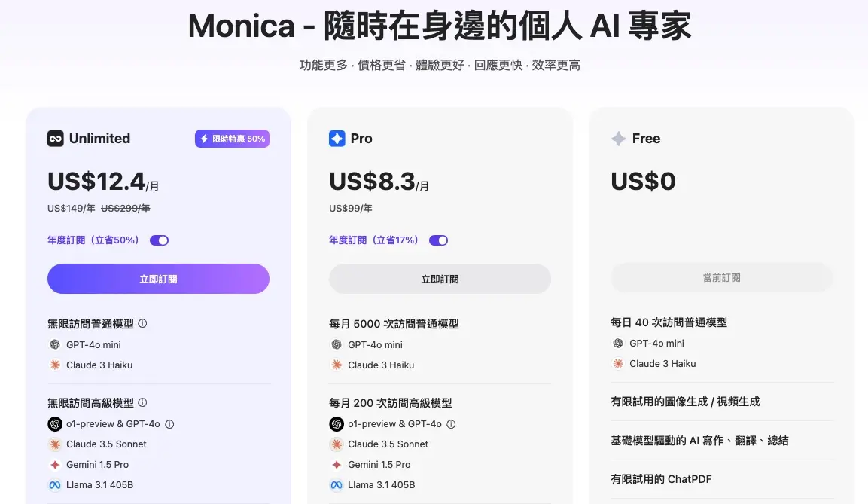Screen dimensions: 868x504
Task: Toggle the 年度訂閱 switch on the Unlimited plan
Action: pos(159,240)
